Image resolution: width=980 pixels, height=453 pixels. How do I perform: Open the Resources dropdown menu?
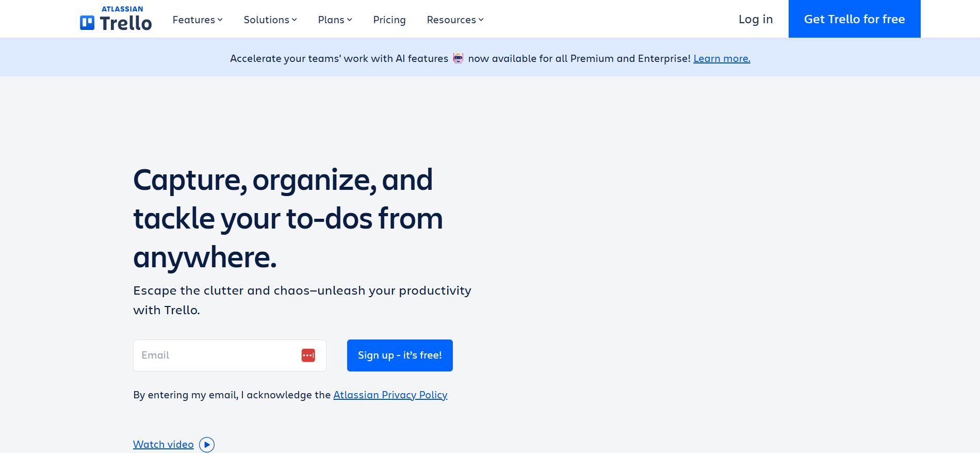(x=455, y=20)
